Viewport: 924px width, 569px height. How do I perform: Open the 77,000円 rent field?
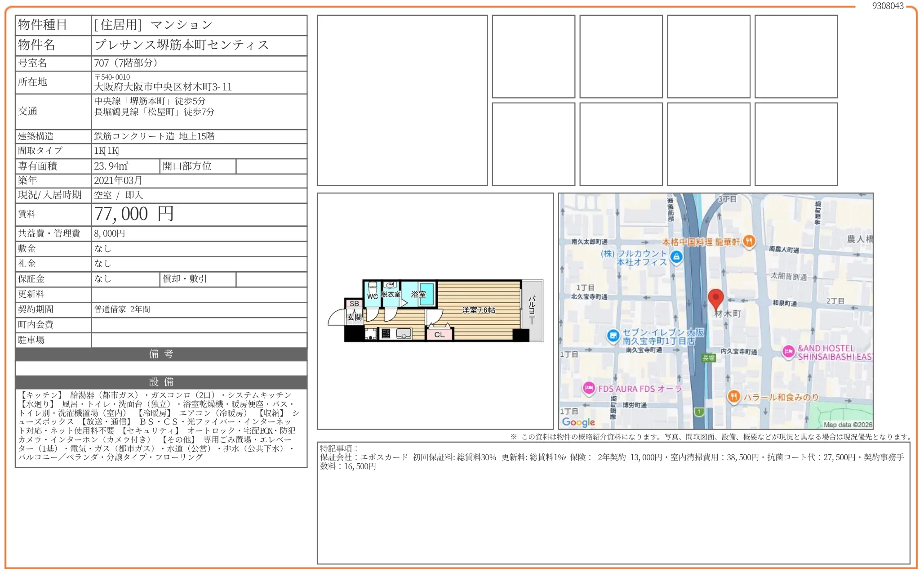135,214
